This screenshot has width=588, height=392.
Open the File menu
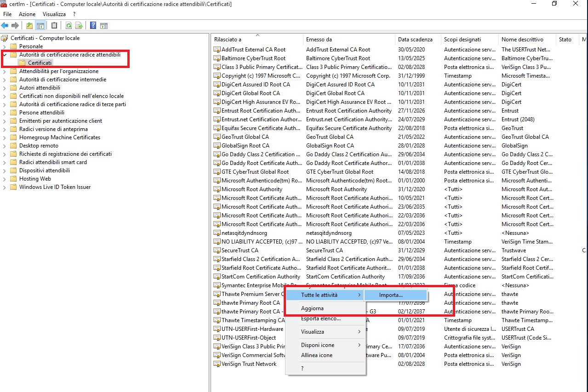7,14
